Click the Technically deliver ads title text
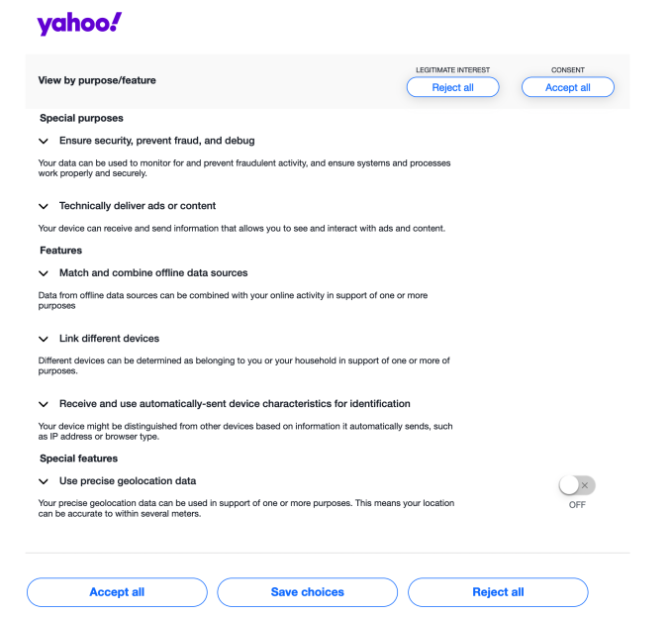672x617 pixels. (138, 206)
